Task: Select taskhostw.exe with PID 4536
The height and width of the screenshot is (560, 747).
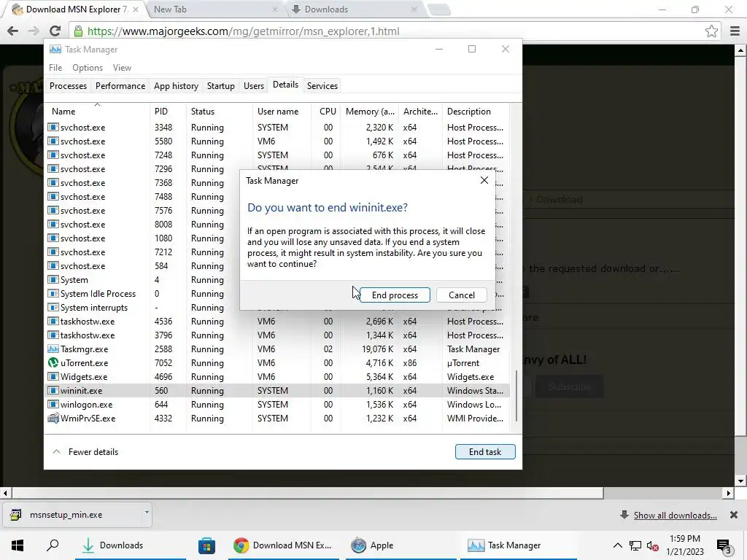Action: pyautogui.click(x=277, y=322)
